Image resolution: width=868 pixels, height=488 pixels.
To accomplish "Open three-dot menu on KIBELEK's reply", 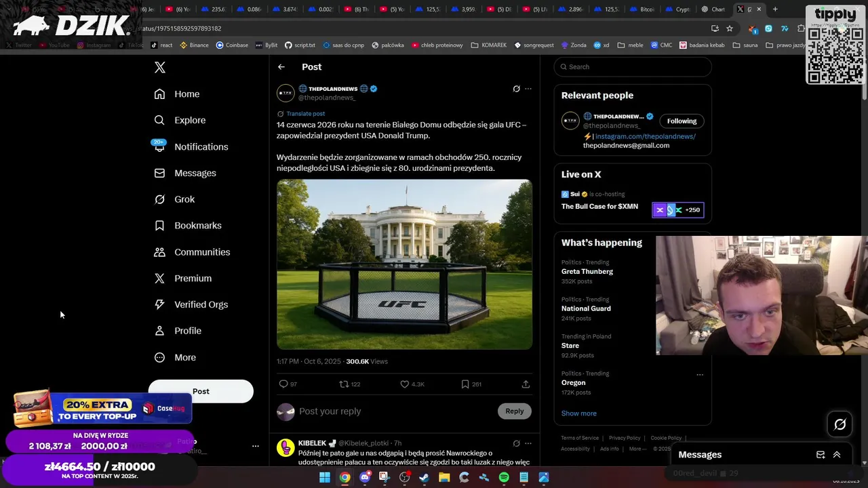I will [x=528, y=443].
